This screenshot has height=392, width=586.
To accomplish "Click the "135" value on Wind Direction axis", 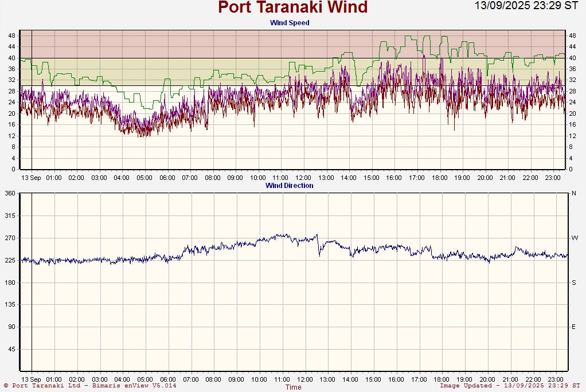I will [10, 304].
